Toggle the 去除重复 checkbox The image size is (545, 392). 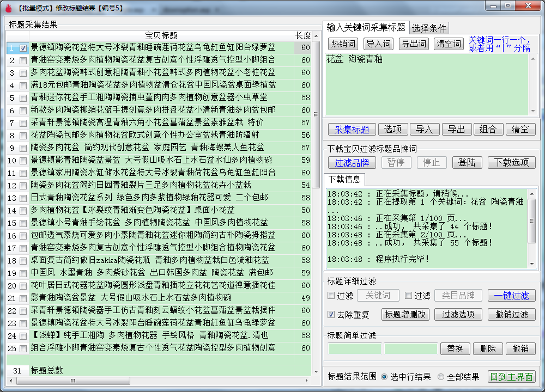tap(331, 315)
